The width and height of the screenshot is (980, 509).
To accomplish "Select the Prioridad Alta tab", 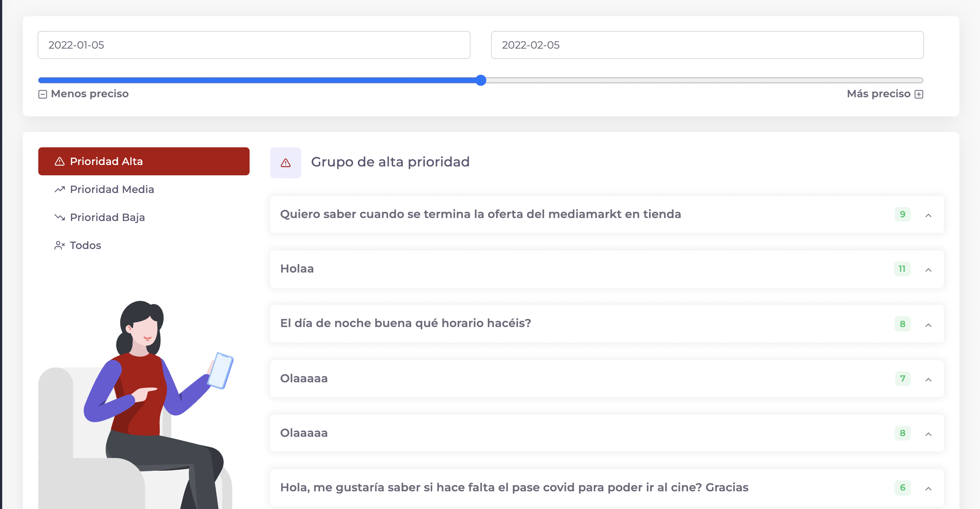I will [144, 161].
